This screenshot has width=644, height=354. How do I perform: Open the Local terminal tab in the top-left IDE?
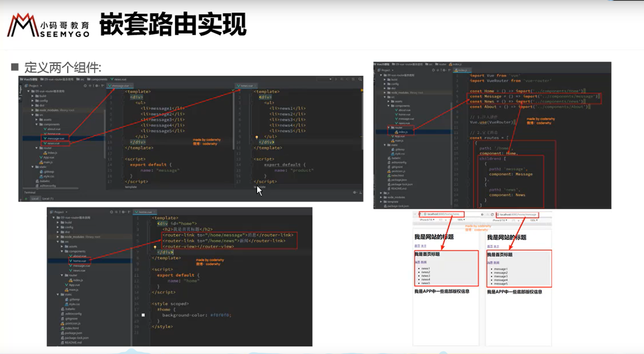point(35,199)
